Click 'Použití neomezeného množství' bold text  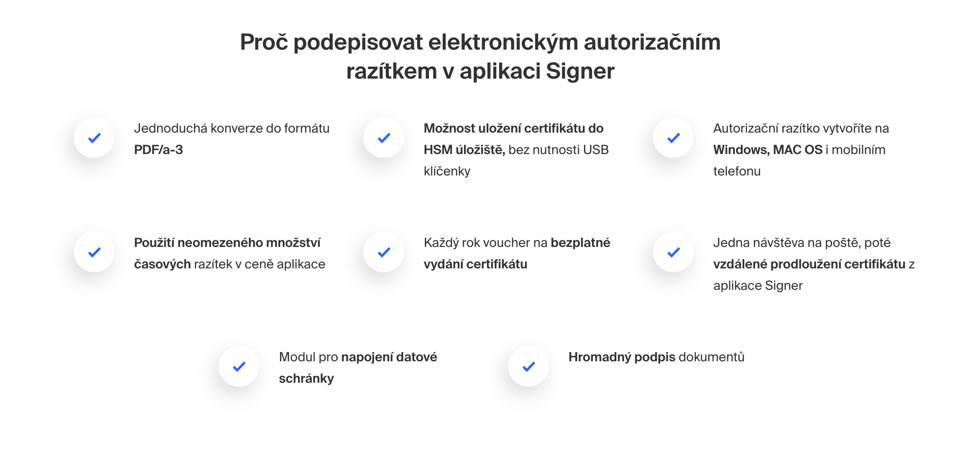(x=227, y=243)
